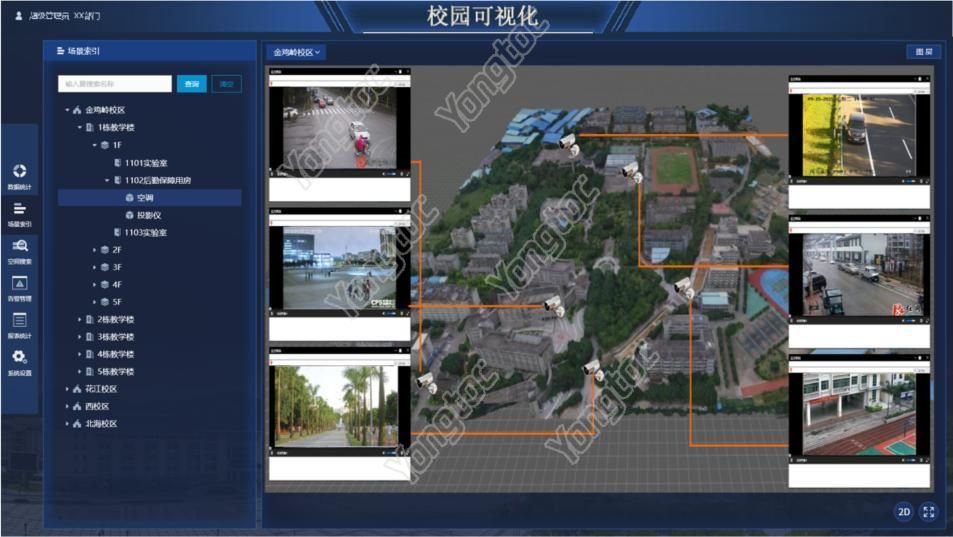Expand the 2栋教学楼 building node
This screenshot has height=537, width=953.
click(80, 320)
